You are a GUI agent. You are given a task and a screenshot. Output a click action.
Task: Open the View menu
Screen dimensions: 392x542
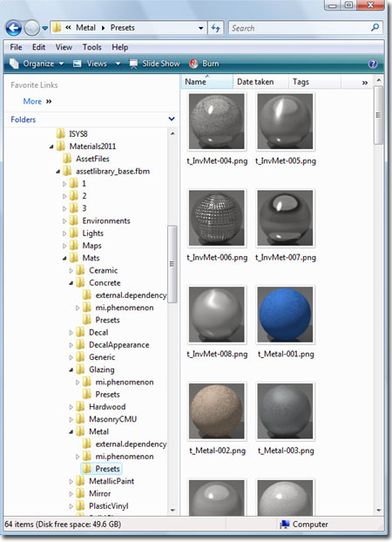[64, 47]
